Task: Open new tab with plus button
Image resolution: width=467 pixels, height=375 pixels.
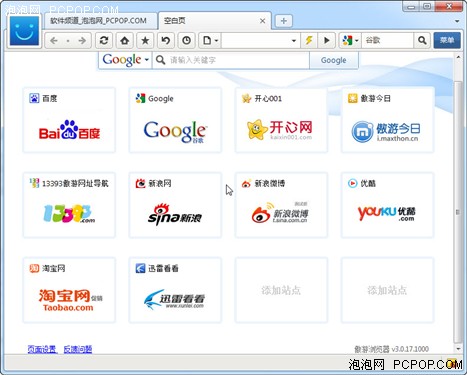Action: point(284,21)
